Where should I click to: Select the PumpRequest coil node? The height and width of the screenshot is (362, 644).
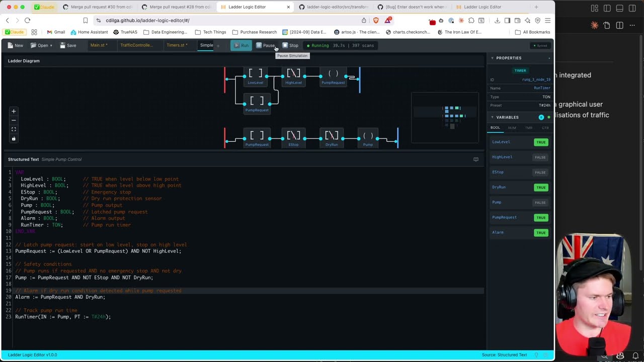pyautogui.click(x=333, y=76)
